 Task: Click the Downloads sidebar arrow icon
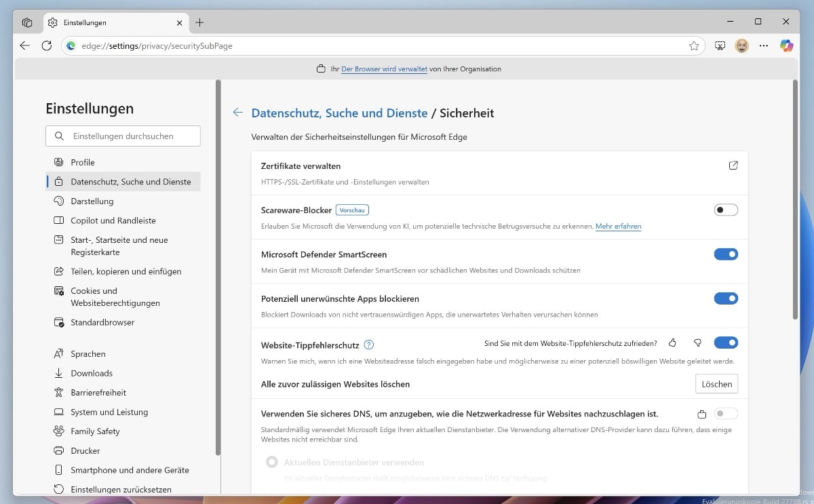click(x=58, y=373)
